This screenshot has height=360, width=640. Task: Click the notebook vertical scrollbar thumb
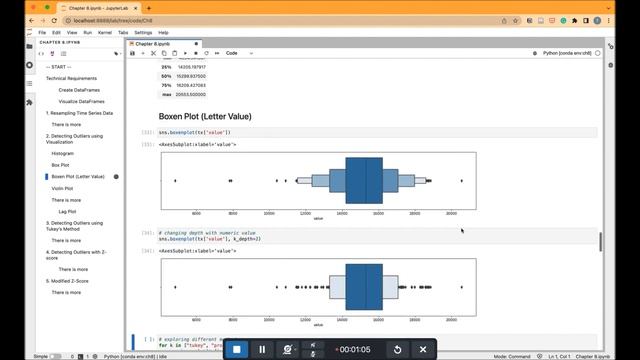600,242
